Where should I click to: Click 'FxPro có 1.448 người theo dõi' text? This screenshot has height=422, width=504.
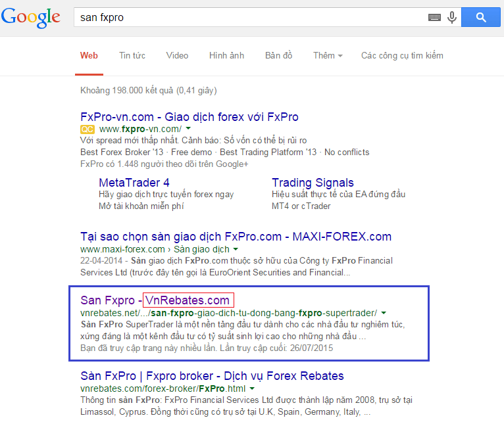coord(164,164)
